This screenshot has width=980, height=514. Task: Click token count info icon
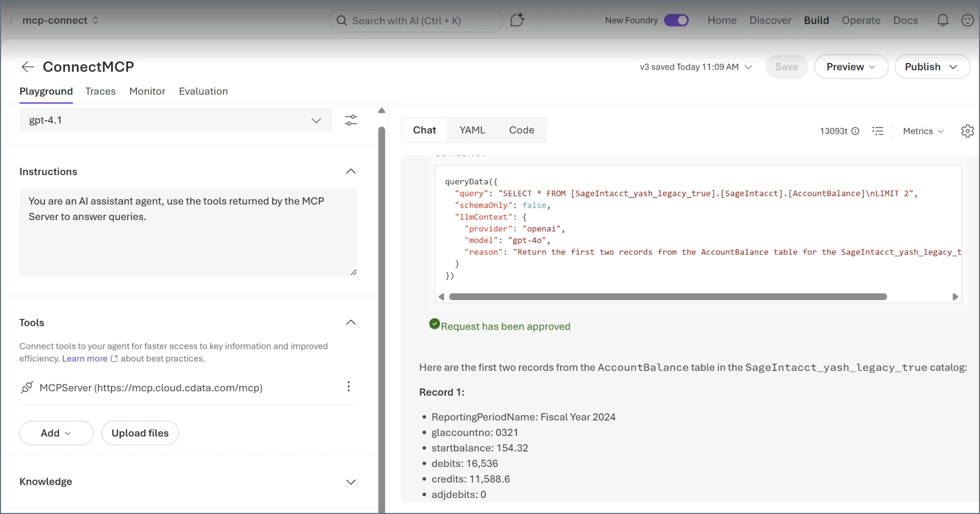[x=855, y=131]
